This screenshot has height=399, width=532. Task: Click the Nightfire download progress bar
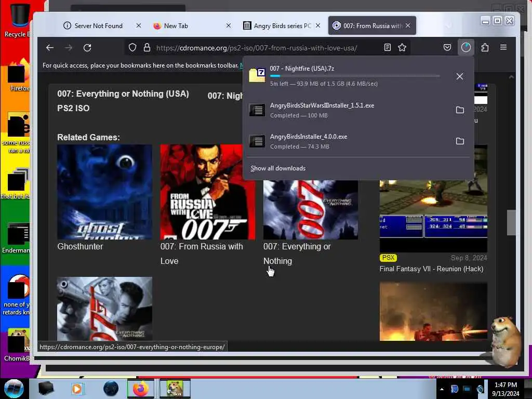tap(354, 76)
